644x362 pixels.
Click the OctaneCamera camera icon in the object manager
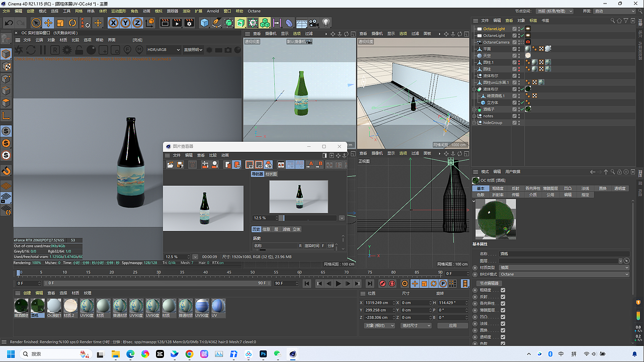528,42
